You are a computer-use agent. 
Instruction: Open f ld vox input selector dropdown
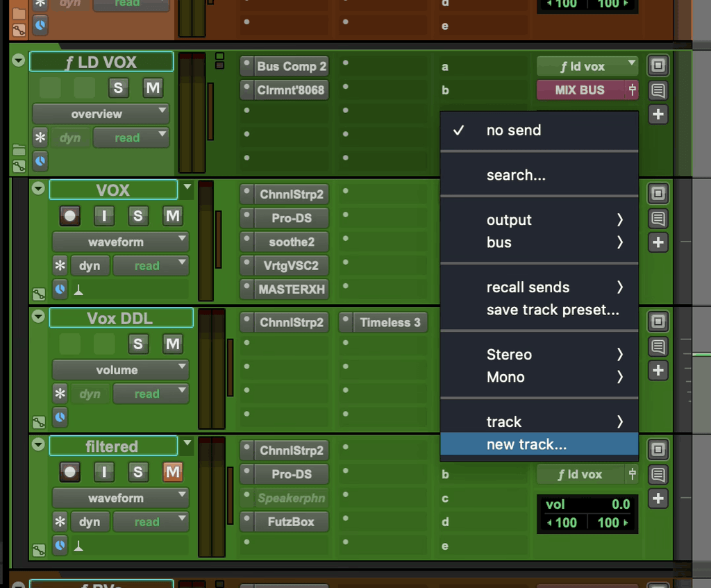587,66
